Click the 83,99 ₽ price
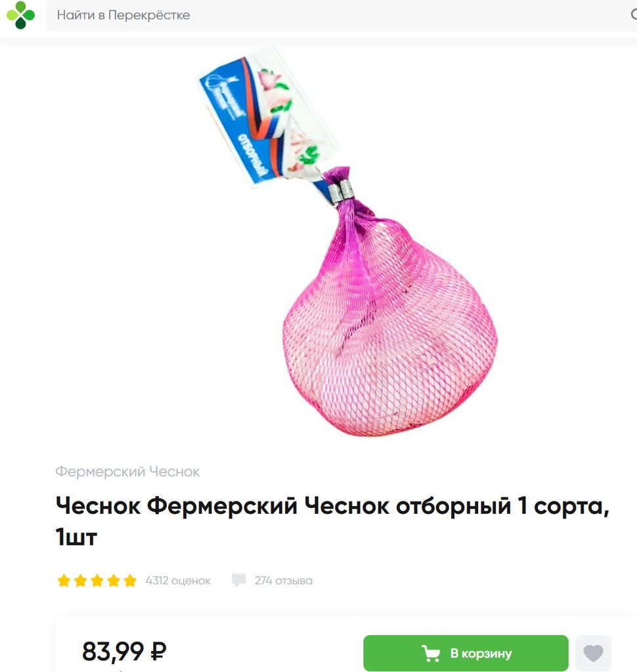Viewport: 637px width, 672px height. pos(124,652)
